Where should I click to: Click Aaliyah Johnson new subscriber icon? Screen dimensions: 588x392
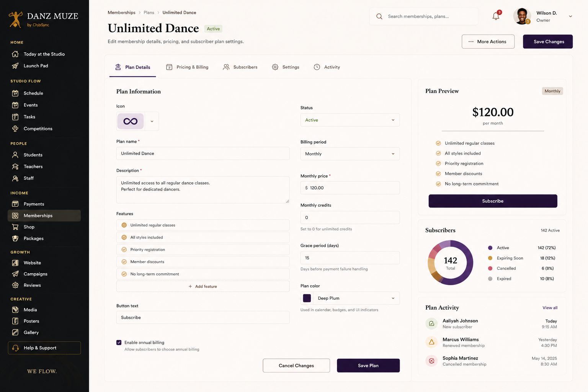431,323
